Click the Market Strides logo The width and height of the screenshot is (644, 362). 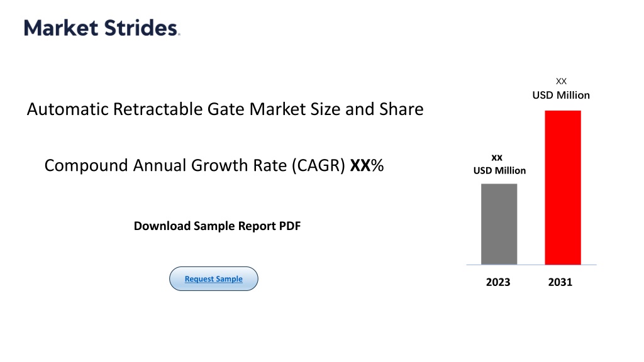point(102,28)
